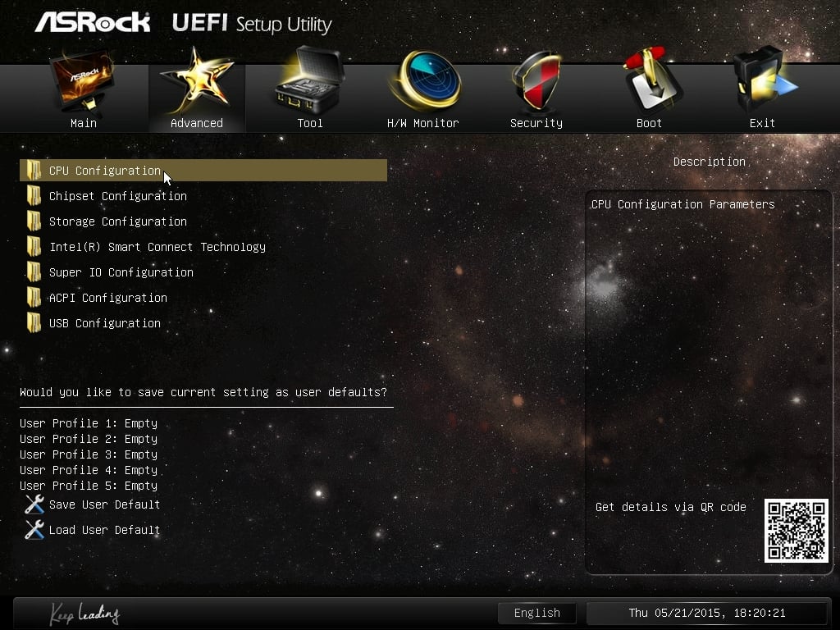Click the USB Configuration folder icon
This screenshot has width=840, height=630.
click(34, 323)
